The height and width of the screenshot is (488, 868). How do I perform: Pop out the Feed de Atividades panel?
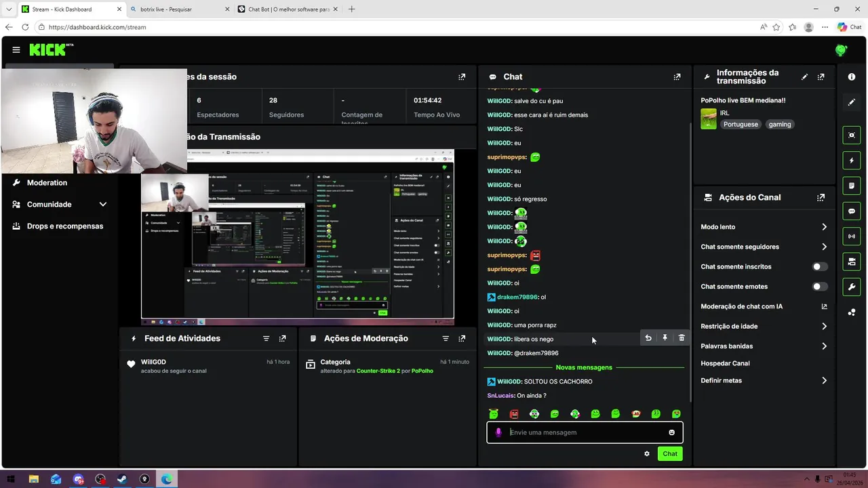tap(283, 339)
